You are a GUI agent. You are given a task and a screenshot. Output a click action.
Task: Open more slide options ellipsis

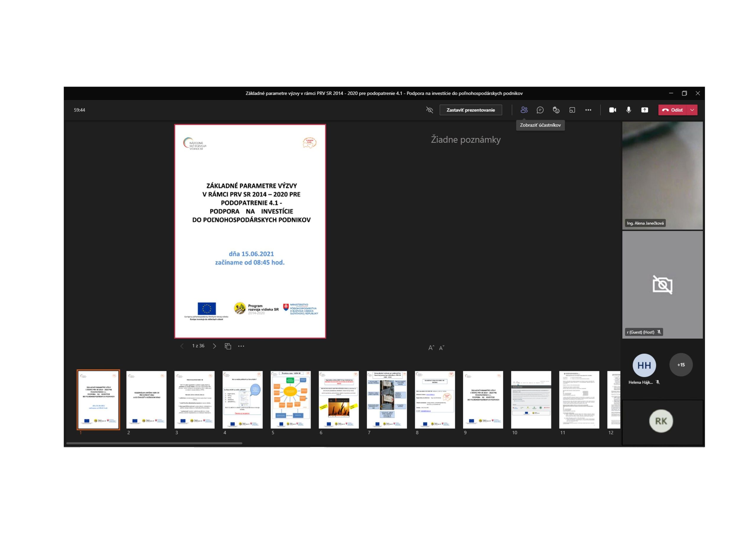click(241, 346)
